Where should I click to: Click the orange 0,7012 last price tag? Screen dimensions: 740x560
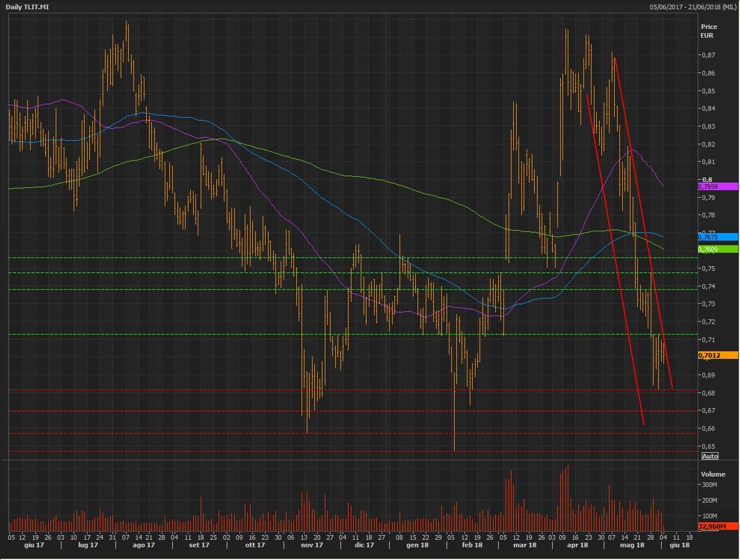click(x=718, y=355)
